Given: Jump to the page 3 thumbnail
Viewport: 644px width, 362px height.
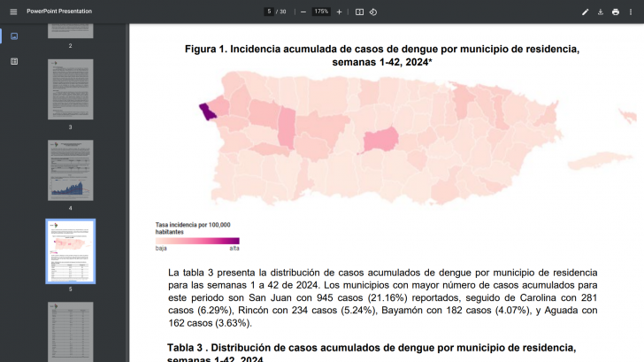Looking at the screenshot, I should pyautogui.click(x=70, y=89).
